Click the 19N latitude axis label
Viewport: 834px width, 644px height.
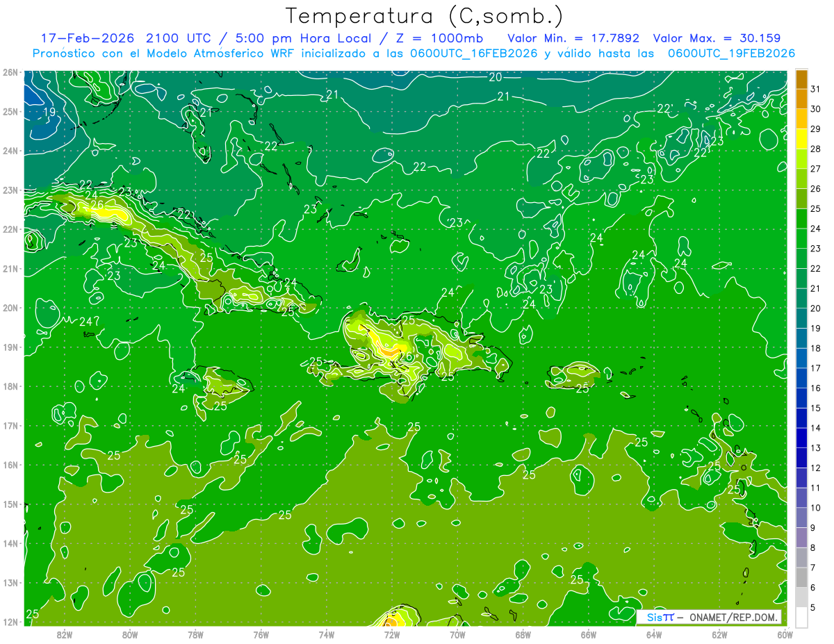click(10, 347)
